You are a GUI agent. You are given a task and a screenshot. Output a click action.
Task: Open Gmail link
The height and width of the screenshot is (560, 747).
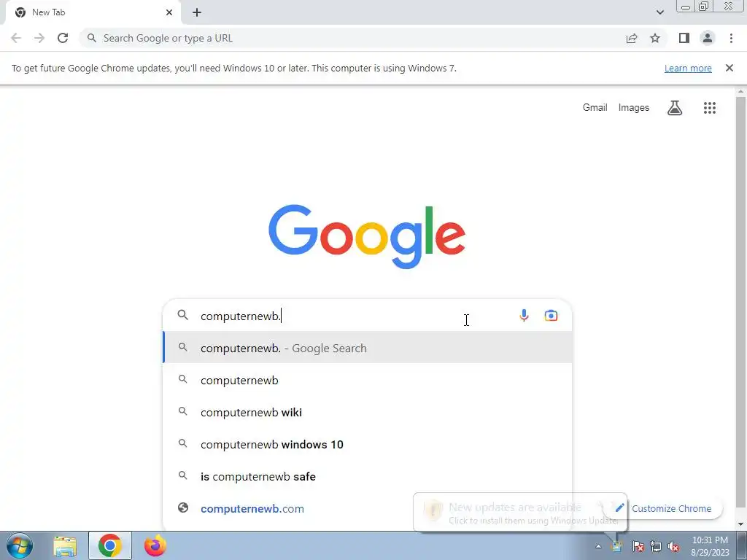click(595, 108)
